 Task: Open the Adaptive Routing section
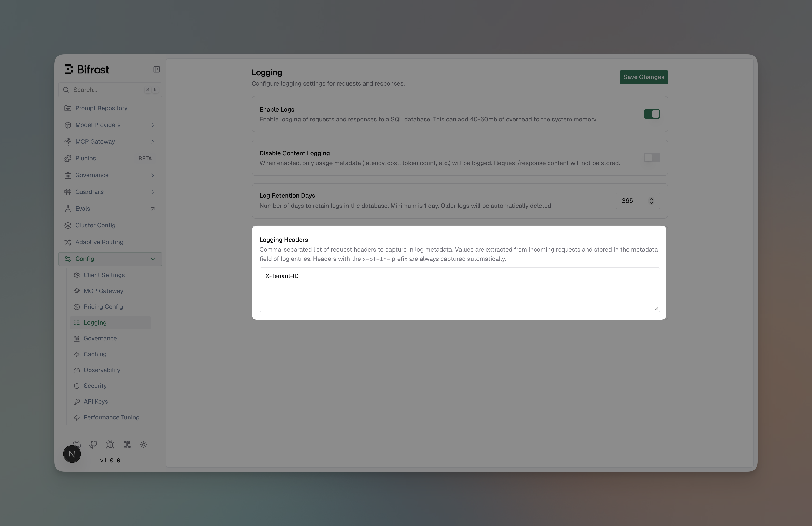click(x=99, y=242)
